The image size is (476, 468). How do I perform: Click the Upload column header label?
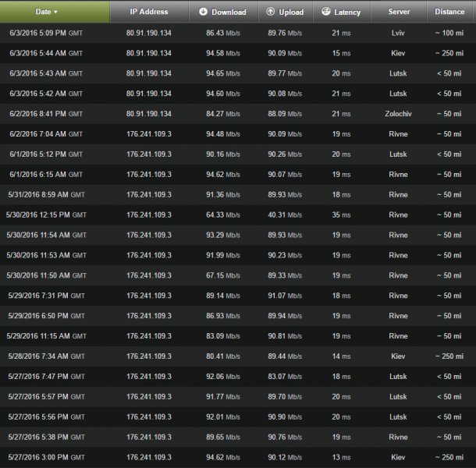[x=291, y=12]
